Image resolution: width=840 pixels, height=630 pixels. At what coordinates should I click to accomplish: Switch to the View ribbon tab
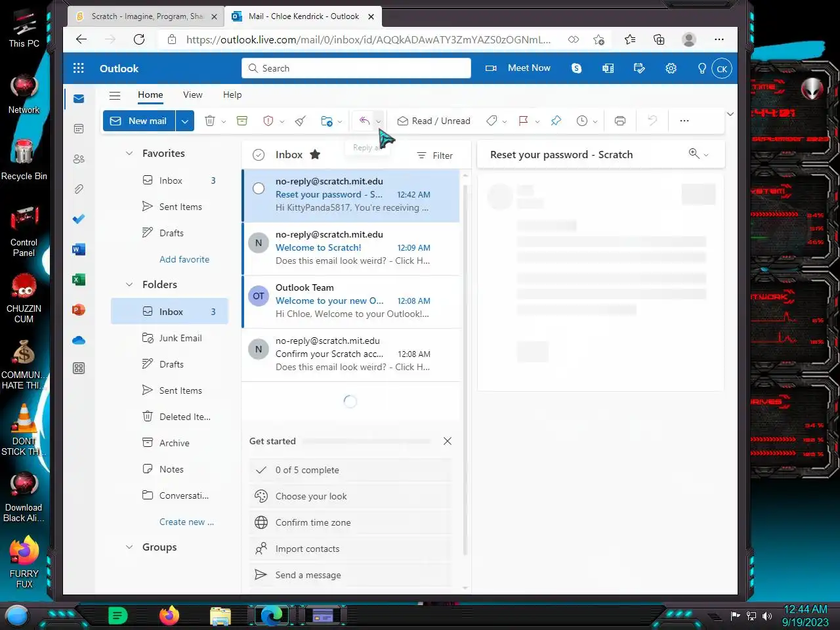pos(192,94)
